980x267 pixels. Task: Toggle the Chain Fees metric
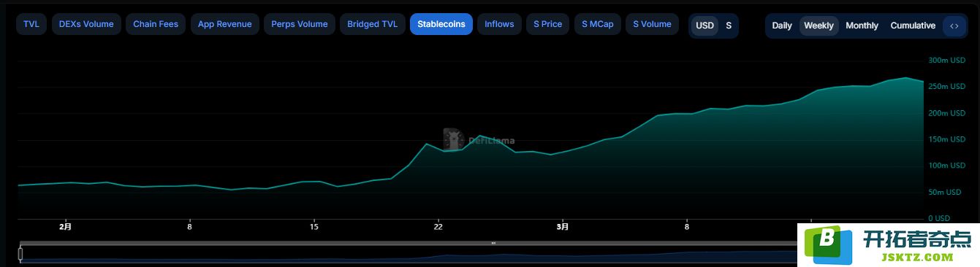click(x=156, y=24)
